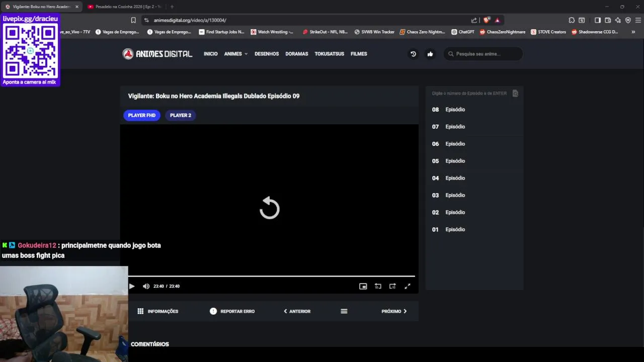Toggle the browser sidebar panel icon
644x362 pixels.
click(x=598, y=20)
